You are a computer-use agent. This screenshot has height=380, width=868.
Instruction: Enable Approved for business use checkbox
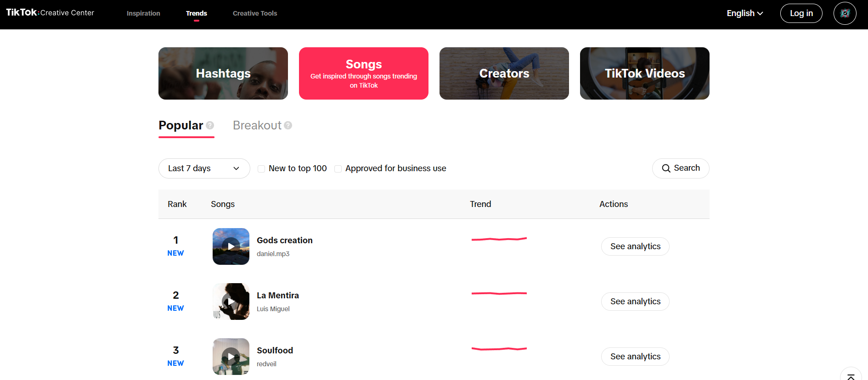[x=338, y=169]
